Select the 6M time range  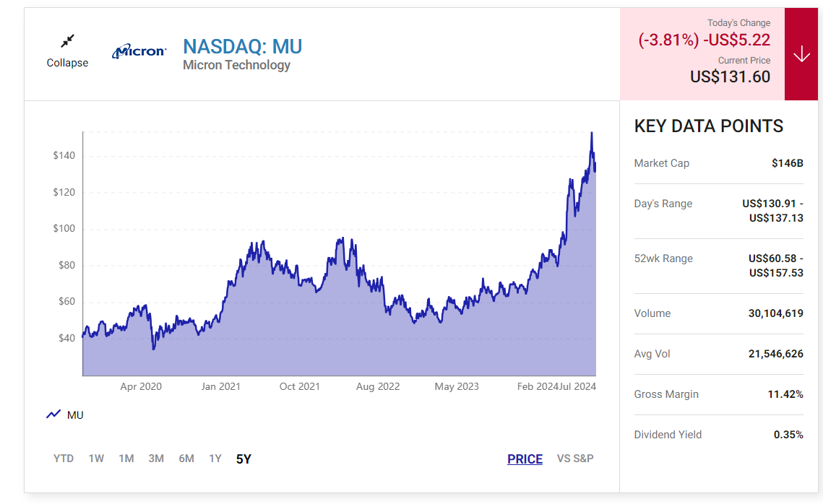click(186, 459)
